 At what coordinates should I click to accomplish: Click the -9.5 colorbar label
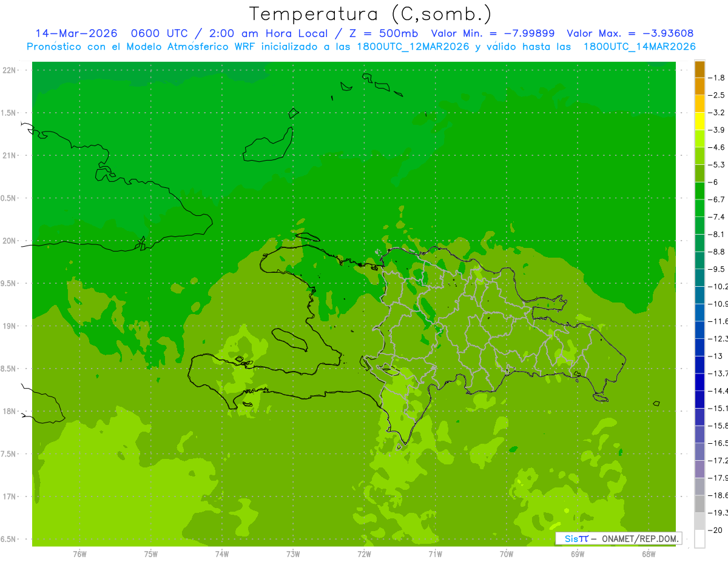[717, 269]
